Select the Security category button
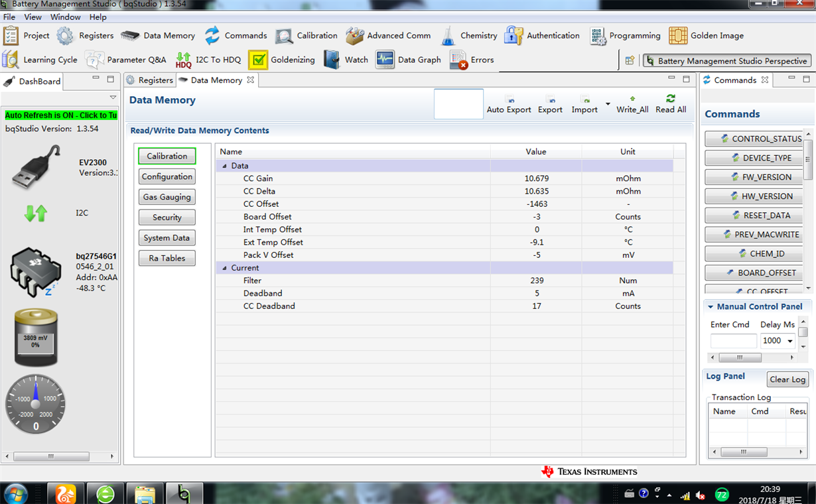This screenshot has width=816, height=504. click(167, 218)
